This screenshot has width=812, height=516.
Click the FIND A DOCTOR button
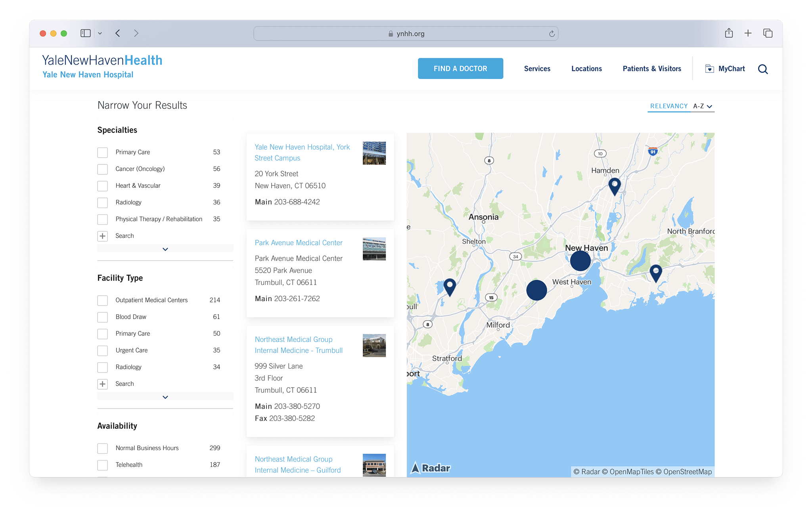(460, 69)
